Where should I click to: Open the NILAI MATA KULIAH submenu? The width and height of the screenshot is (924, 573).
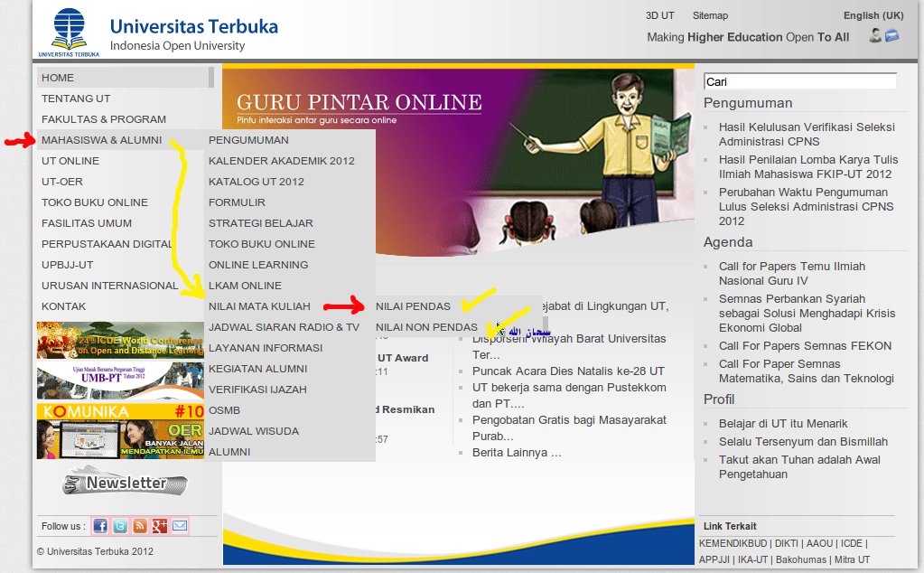(x=260, y=305)
